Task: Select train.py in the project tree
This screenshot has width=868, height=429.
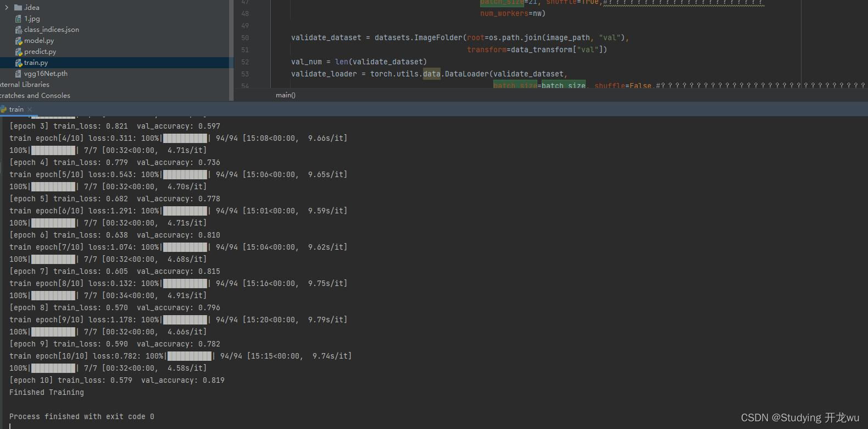Action: click(x=36, y=63)
